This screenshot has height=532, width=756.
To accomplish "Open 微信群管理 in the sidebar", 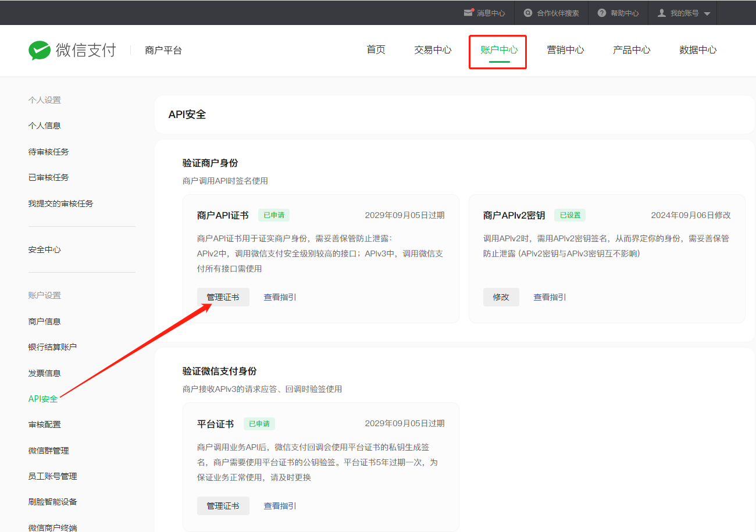I will coord(48,451).
